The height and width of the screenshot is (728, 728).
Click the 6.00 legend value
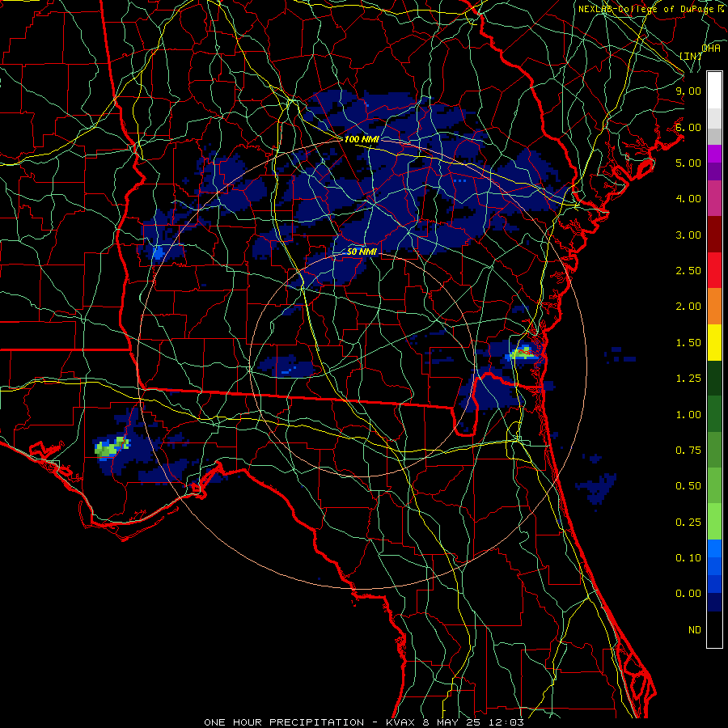(x=688, y=127)
